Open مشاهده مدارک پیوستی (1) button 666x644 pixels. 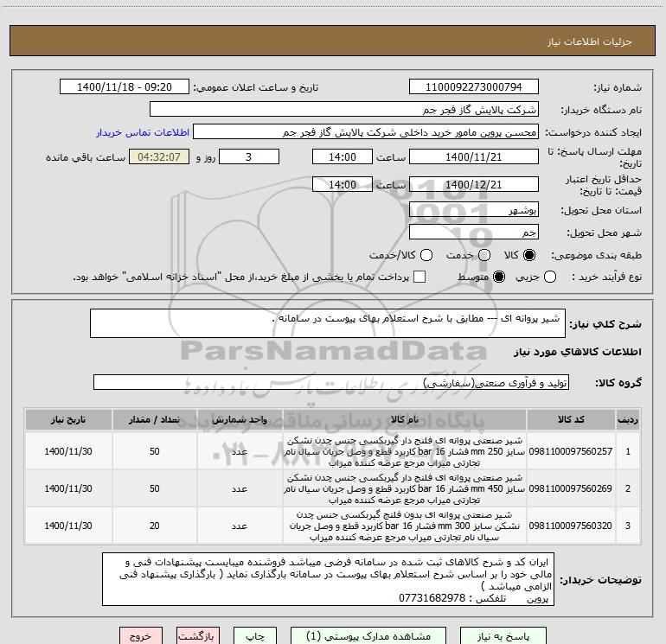tap(368, 636)
